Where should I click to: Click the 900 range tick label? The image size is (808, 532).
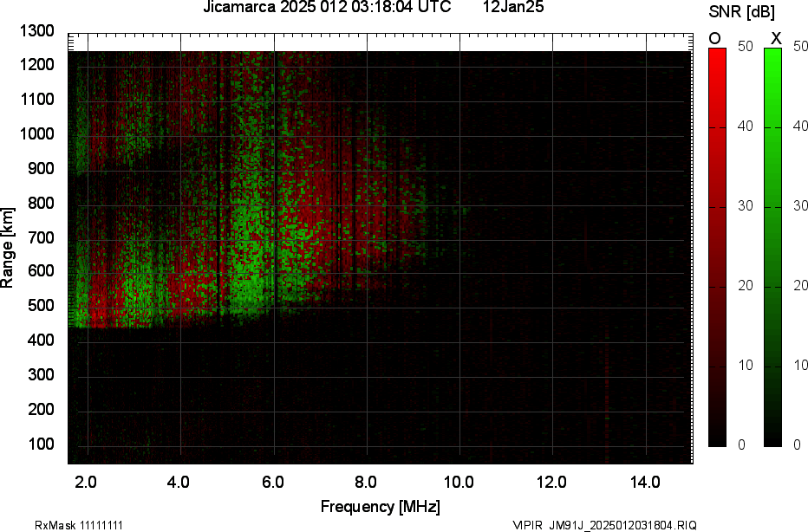[41, 168]
